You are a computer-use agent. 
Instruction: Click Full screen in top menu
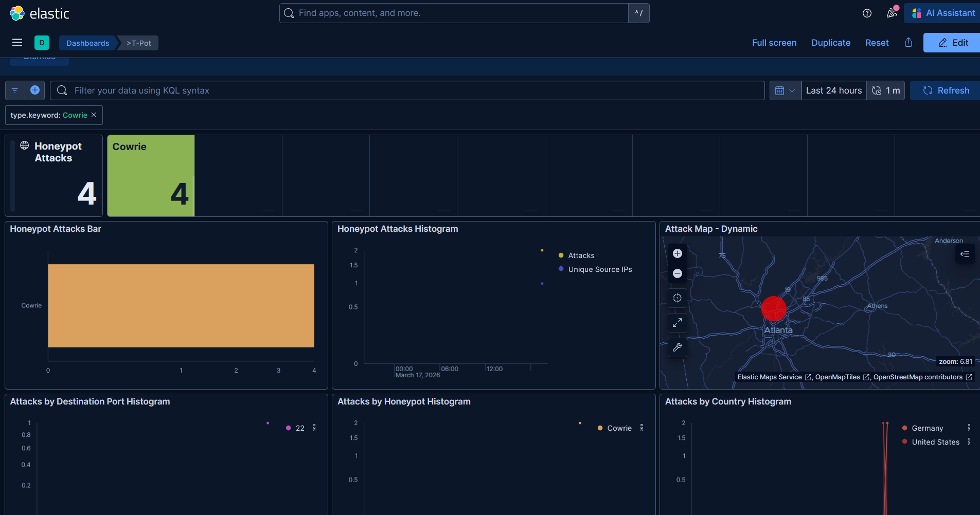pyautogui.click(x=774, y=43)
